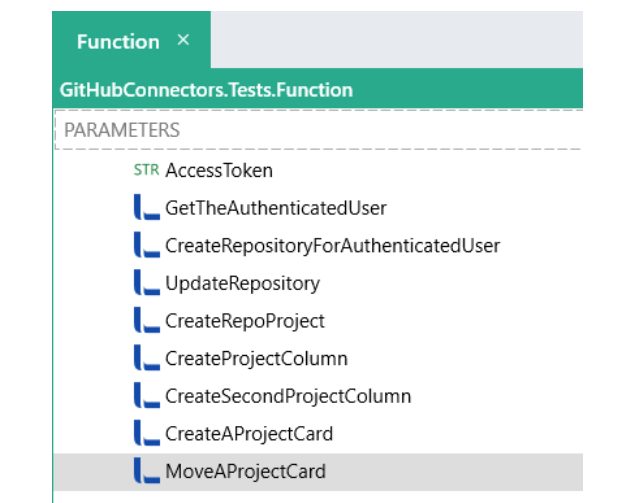Click the step icon beside CreateRepositoryForAuthenticatedUser
The width and height of the screenshot is (620, 503).
click(x=147, y=244)
